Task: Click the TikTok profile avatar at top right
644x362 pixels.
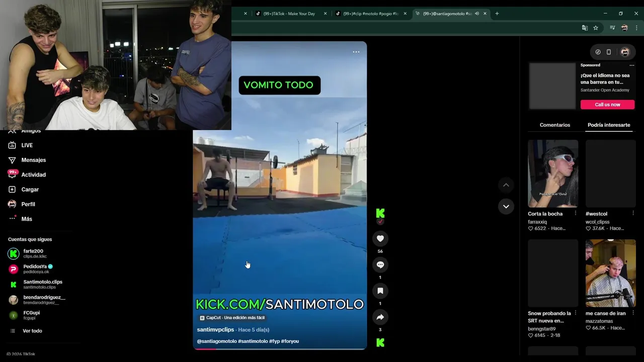Action: click(625, 52)
